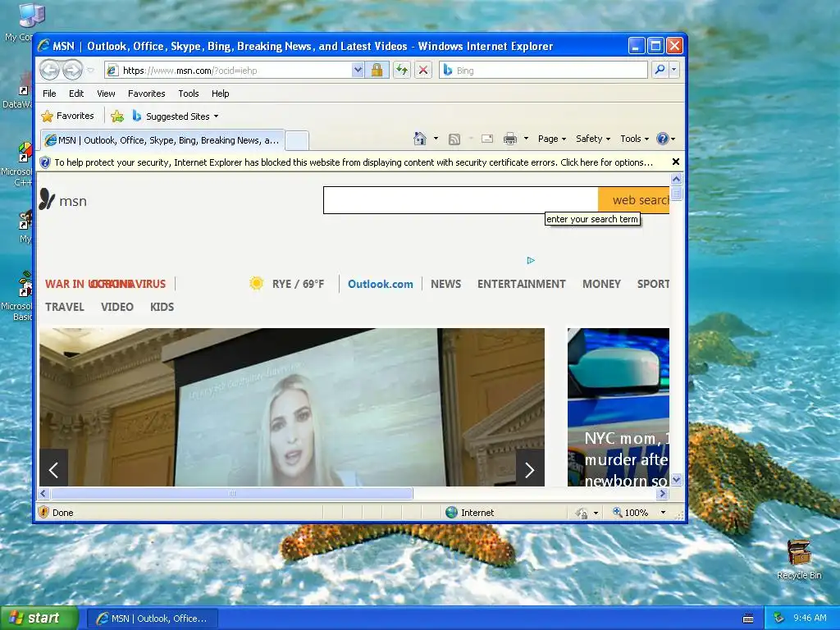This screenshot has height=630, width=840.
Task: Open the main carousel news image
Action: tap(292, 407)
